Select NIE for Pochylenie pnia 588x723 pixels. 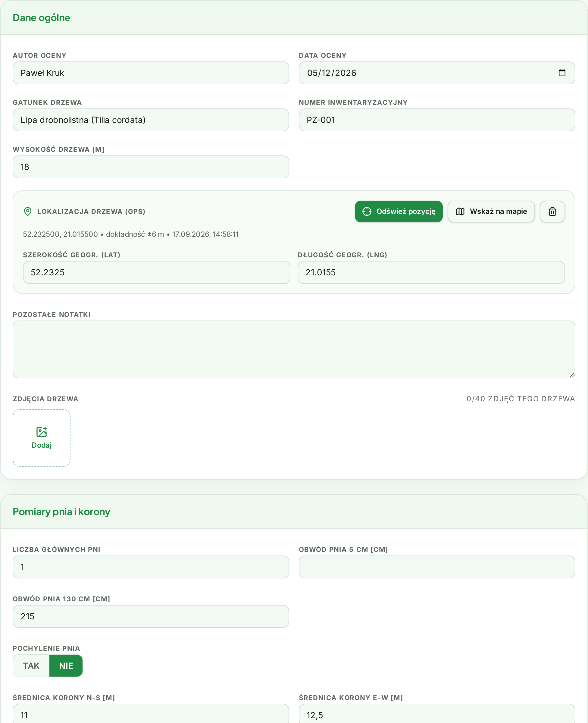click(x=66, y=665)
